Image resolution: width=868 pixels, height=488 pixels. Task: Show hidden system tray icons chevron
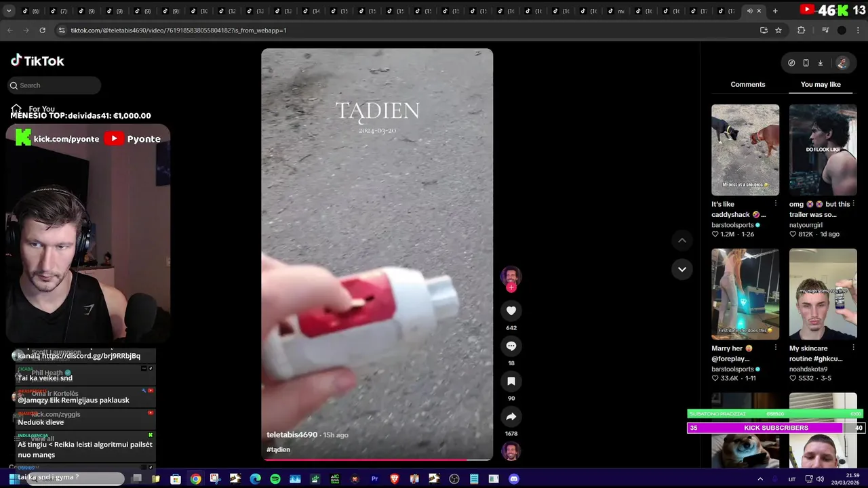pyautogui.click(x=760, y=479)
